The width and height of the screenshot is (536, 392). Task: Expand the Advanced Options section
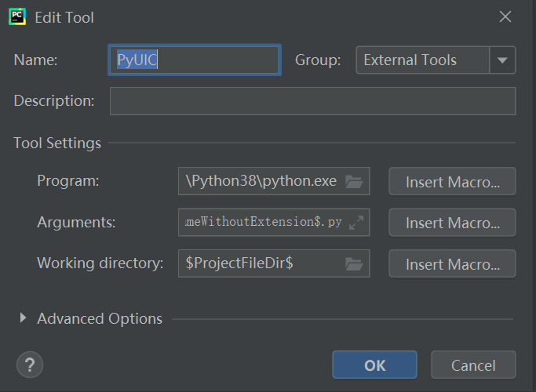coord(22,318)
